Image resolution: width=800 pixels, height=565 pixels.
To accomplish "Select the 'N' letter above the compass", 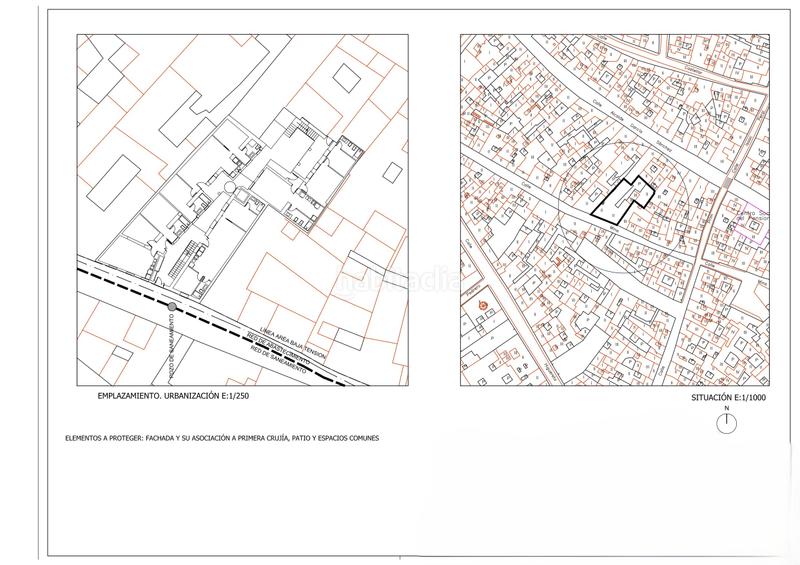I will (x=728, y=408).
